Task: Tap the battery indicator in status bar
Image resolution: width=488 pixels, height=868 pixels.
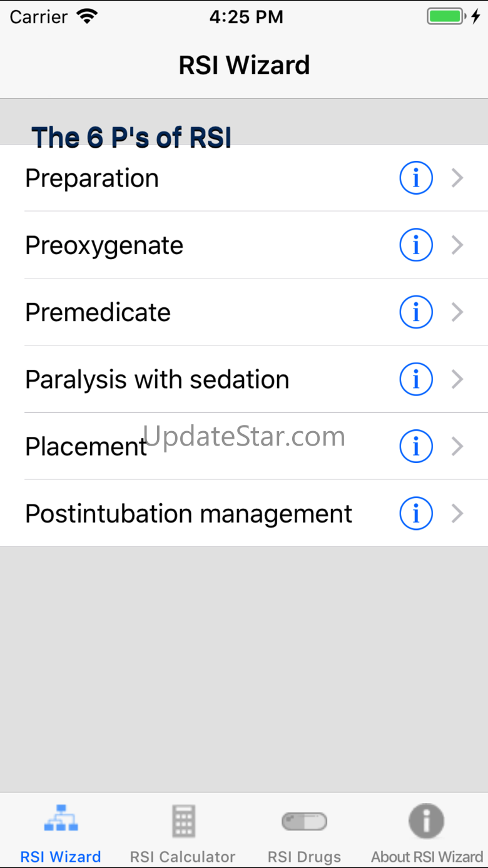Action: coord(445,17)
